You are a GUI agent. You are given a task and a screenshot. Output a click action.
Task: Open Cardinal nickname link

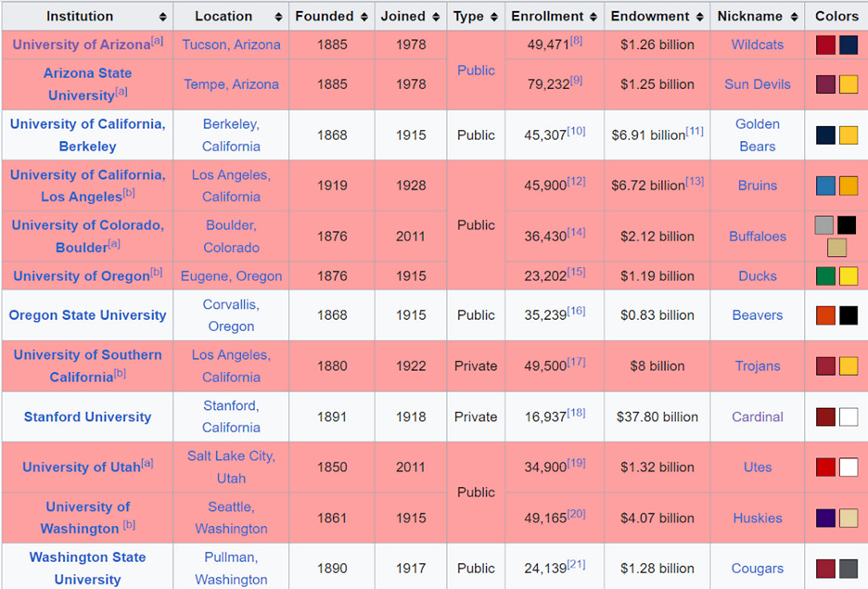[x=758, y=416]
